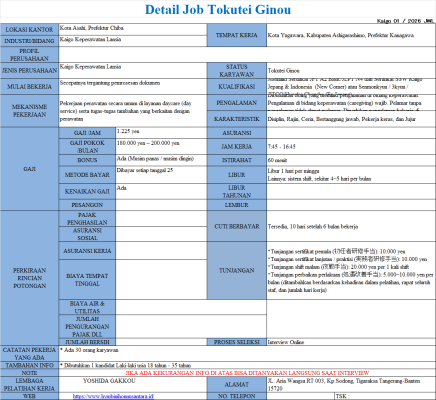Select the JAM KERJA 7:45 - 16:45 cell

click(x=351, y=146)
